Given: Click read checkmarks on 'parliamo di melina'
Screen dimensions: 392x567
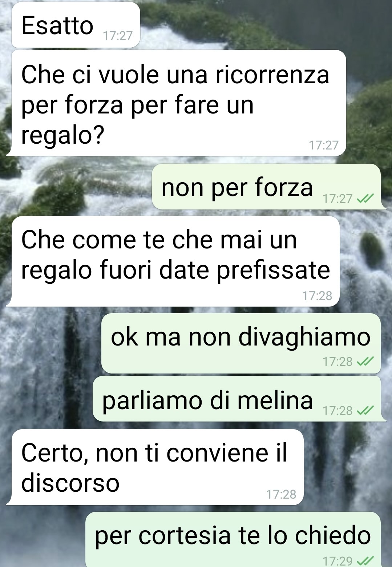Looking at the screenshot, I should click(365, 411).
